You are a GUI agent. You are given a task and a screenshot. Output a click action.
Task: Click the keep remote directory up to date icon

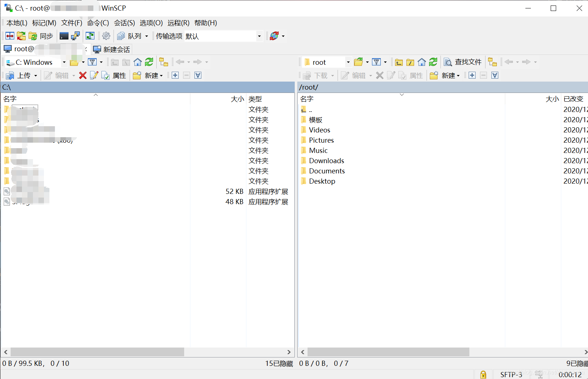tap(90, 36)
